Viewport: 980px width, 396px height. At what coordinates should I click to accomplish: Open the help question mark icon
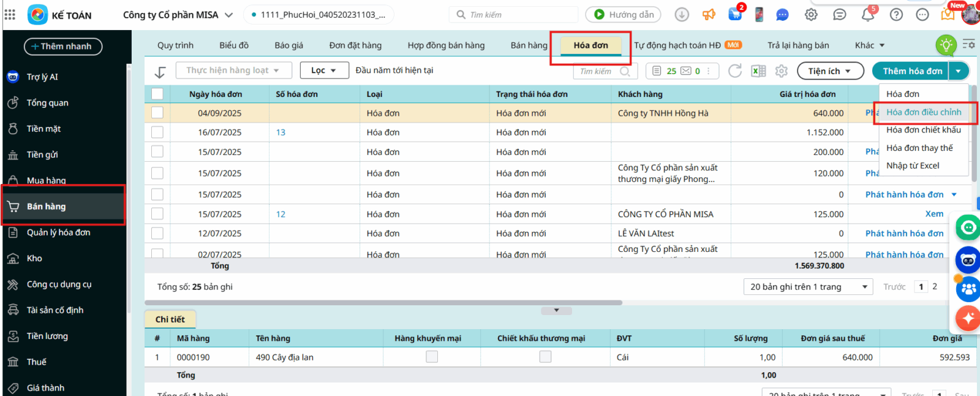pos(896,15)
